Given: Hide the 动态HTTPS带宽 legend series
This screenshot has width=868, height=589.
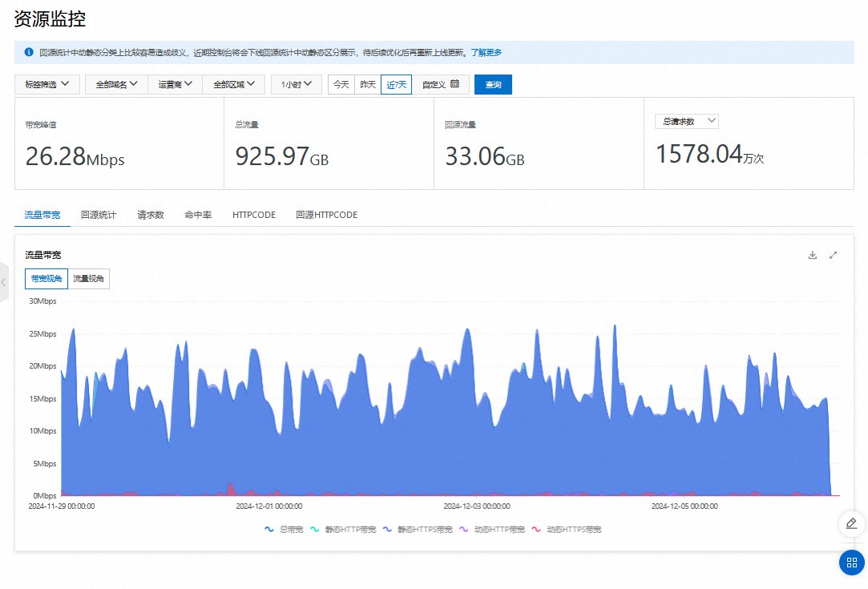Looking at the screenshot, I should tap(566, 530).
